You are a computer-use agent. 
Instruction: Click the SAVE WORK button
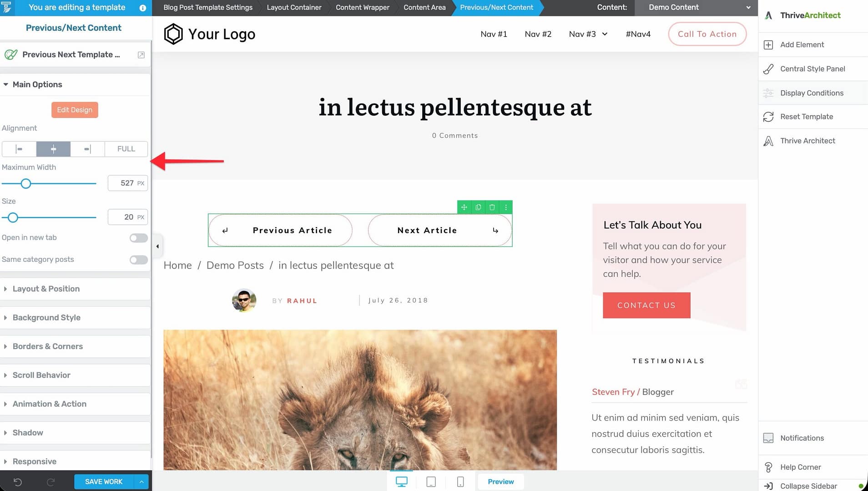(104, 481)
